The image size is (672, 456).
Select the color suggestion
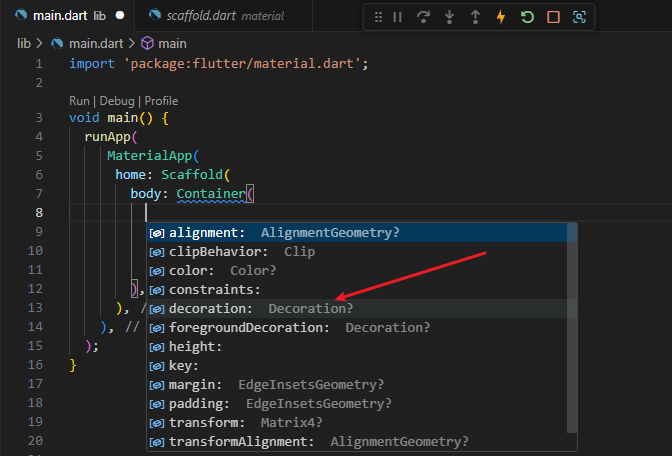point(357,270)
